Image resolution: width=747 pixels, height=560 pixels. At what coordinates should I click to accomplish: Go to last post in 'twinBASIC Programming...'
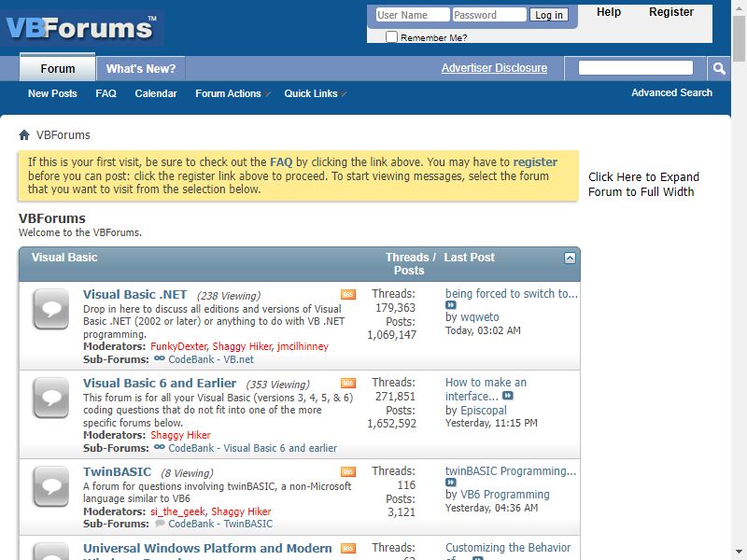click(451, 483)
